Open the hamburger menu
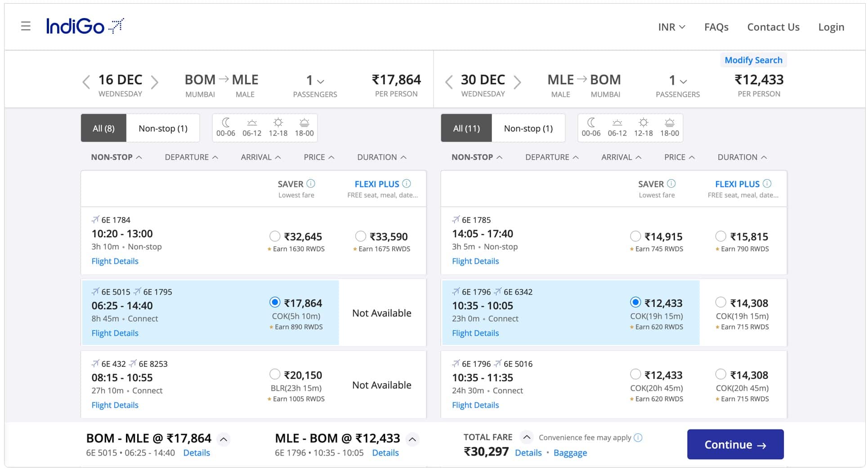 pos(26,26)
